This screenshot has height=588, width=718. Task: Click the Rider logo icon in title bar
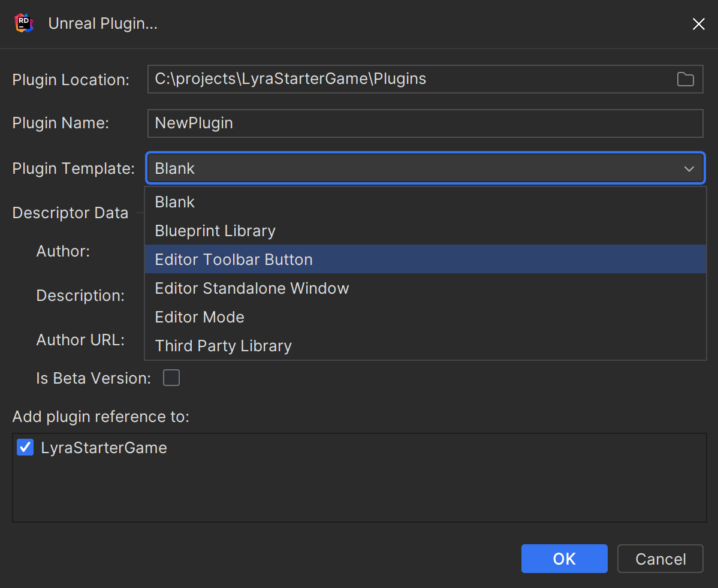23,23
